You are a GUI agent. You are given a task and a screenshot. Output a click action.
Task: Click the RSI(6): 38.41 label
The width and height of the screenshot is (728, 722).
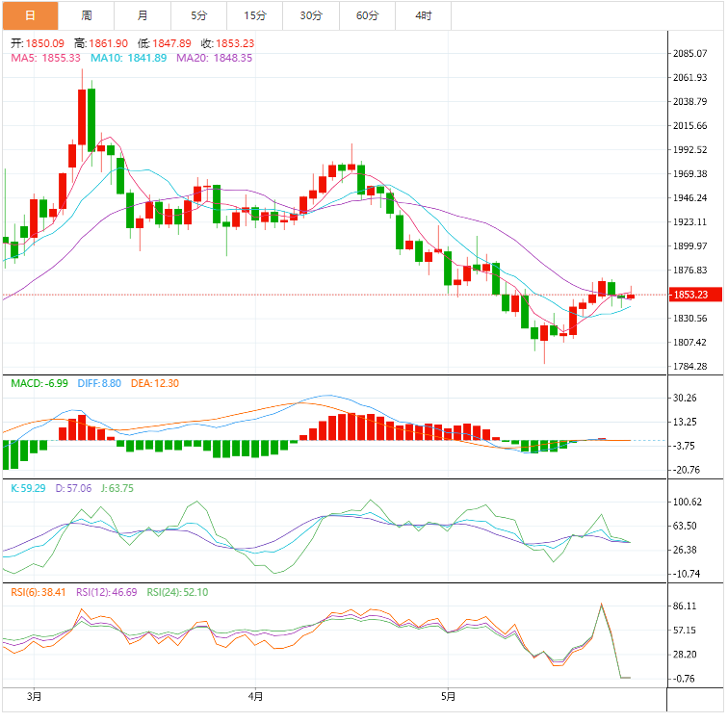tap(39, 592)
